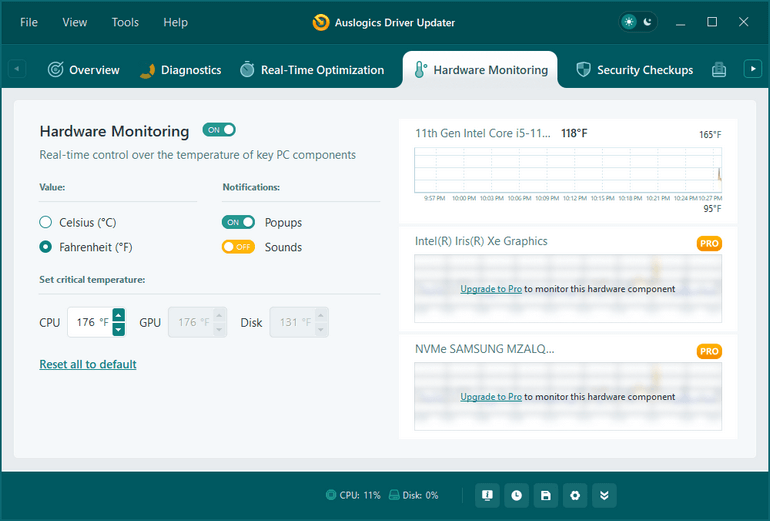
Task: Click the 11th Gen Intel Core i5 label
Action: (483, 133)
